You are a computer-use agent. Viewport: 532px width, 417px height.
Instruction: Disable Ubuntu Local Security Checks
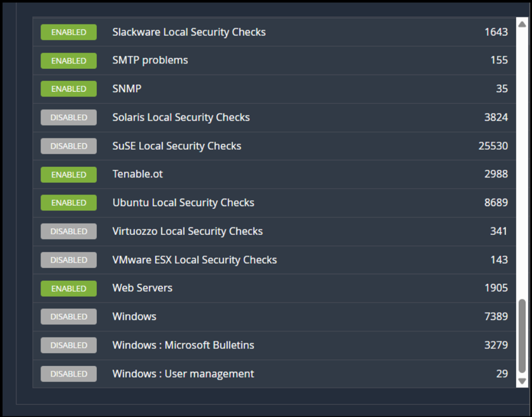[x=69, y=203]
